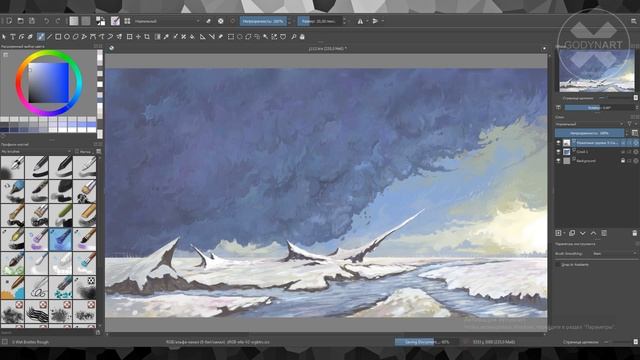Open the My brushes tag dropdown

36,151
